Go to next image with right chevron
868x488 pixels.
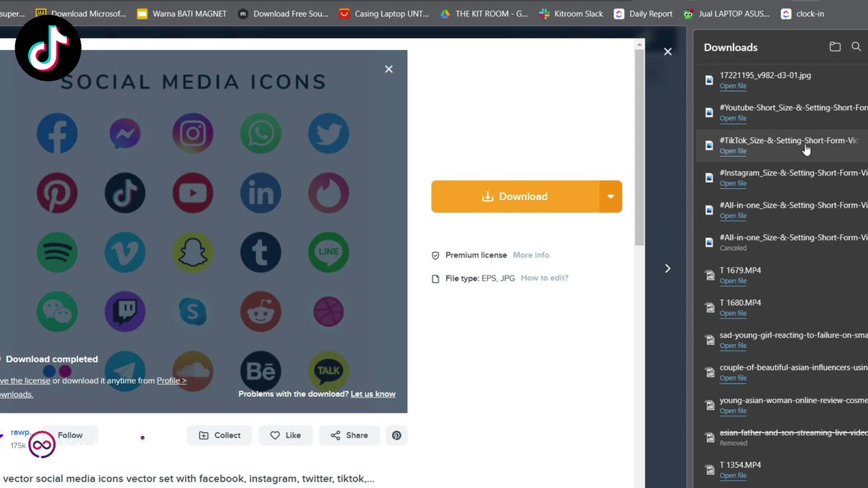coord(668,268)
